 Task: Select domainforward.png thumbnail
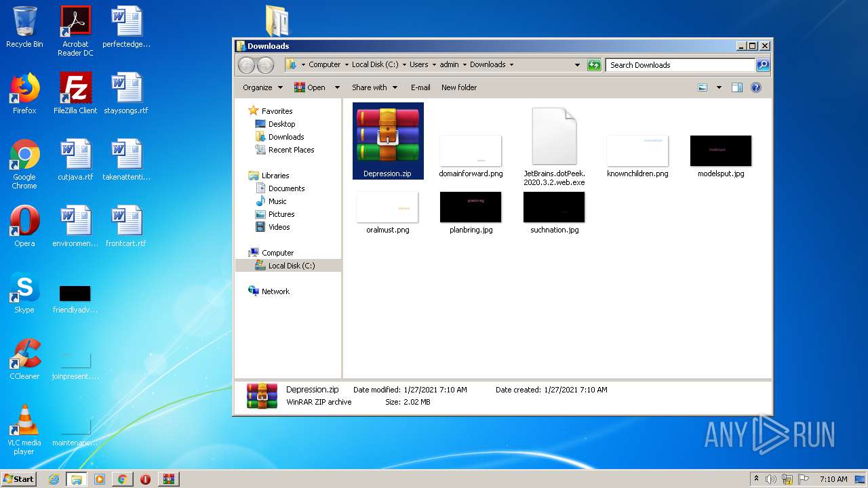pos(471,156)
